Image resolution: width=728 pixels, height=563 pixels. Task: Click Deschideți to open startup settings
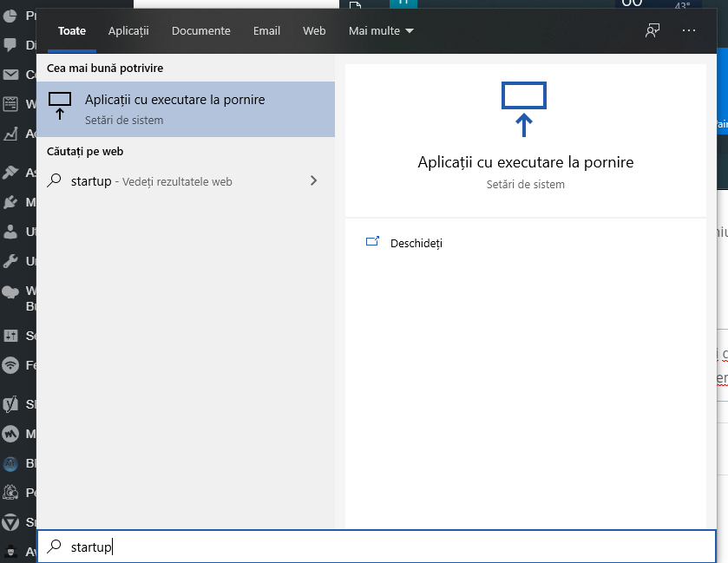[x=416, y=243]
